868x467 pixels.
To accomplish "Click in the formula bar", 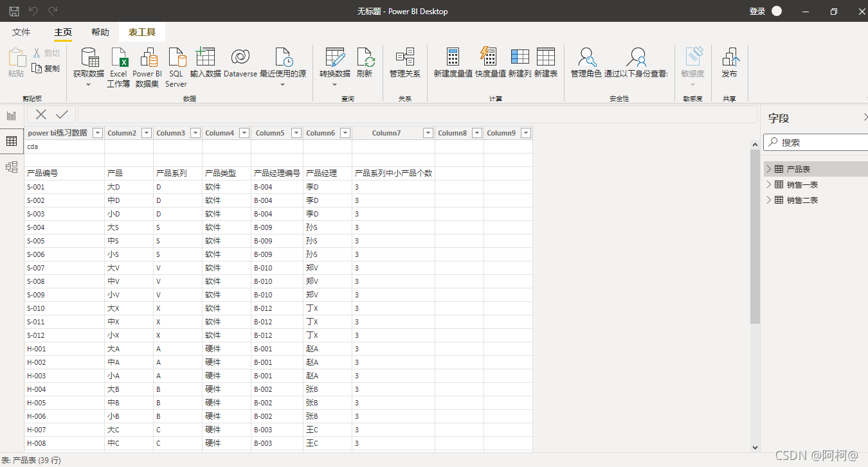I will click(417, 114).
